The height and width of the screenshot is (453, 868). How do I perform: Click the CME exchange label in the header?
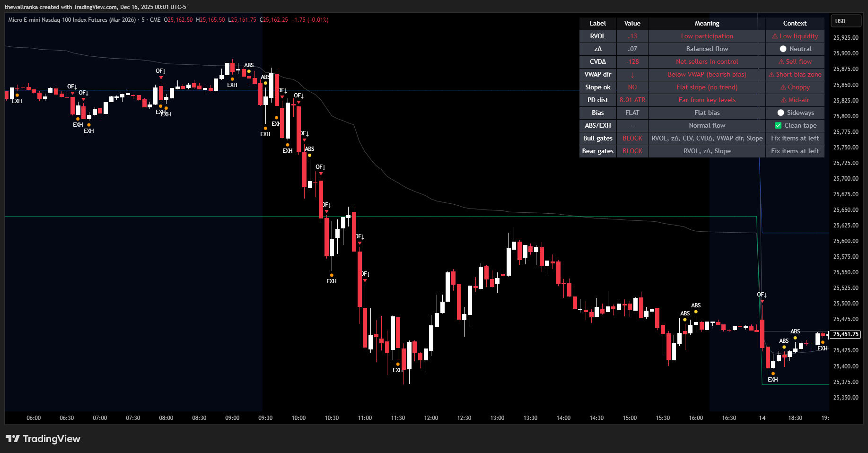coord(155,20)
